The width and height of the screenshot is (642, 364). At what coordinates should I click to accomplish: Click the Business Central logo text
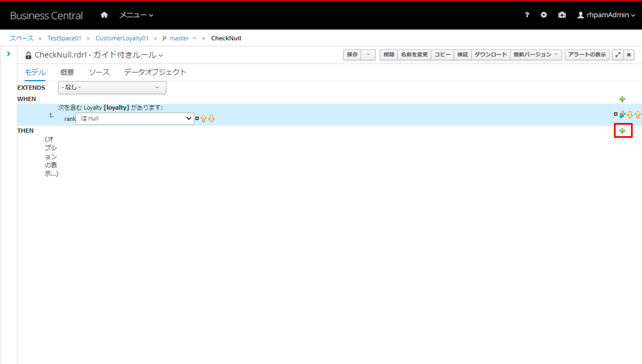coord(46,15)
